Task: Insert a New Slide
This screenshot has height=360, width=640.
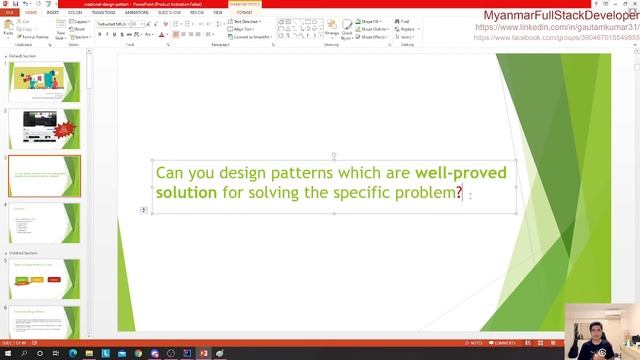Action: [x=61, y=29]
